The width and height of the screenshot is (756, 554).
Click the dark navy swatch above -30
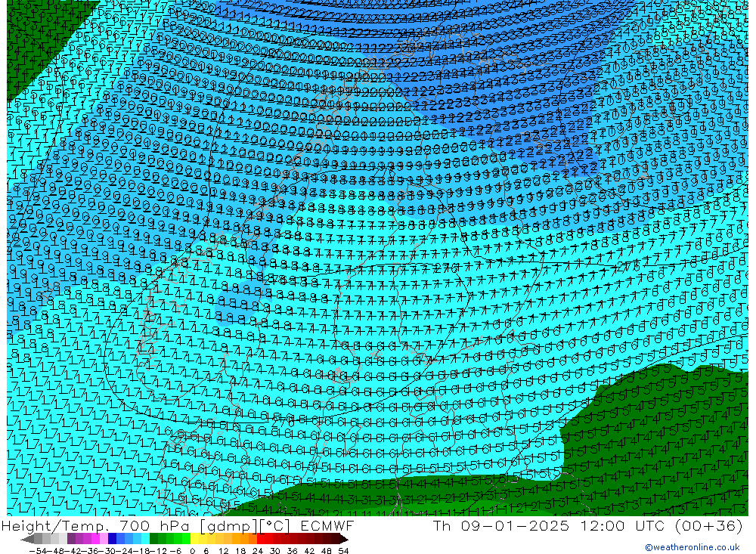tap(112, 539)
